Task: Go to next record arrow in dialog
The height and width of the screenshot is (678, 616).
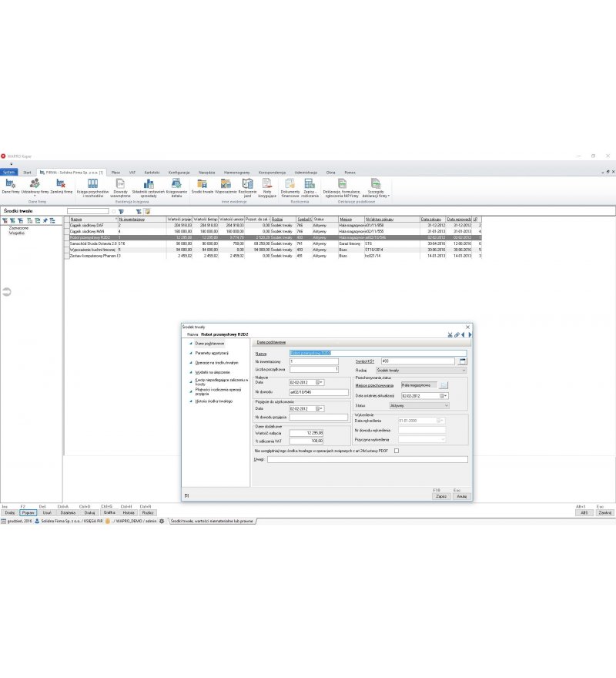Action: (470, 334)
